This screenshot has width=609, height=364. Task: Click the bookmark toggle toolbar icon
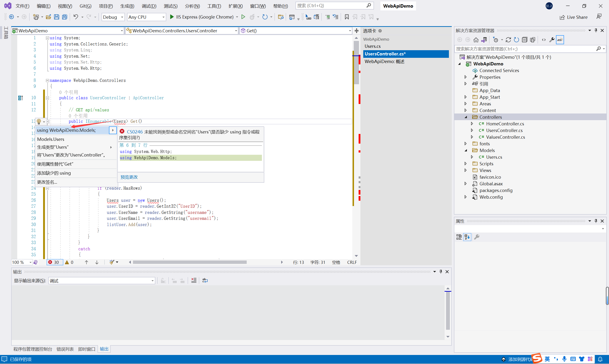click(347, 17)
